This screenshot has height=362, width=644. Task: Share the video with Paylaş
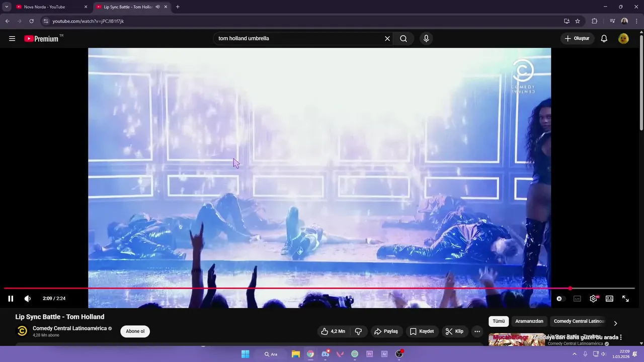click(x=386, y=331)
